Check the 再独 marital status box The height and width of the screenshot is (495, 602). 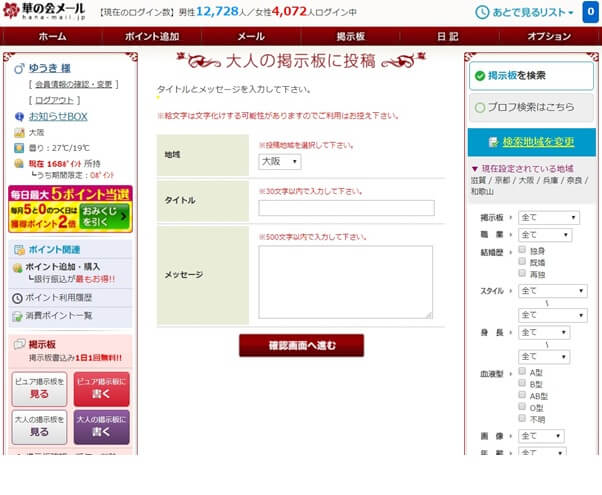pos(522,273)
